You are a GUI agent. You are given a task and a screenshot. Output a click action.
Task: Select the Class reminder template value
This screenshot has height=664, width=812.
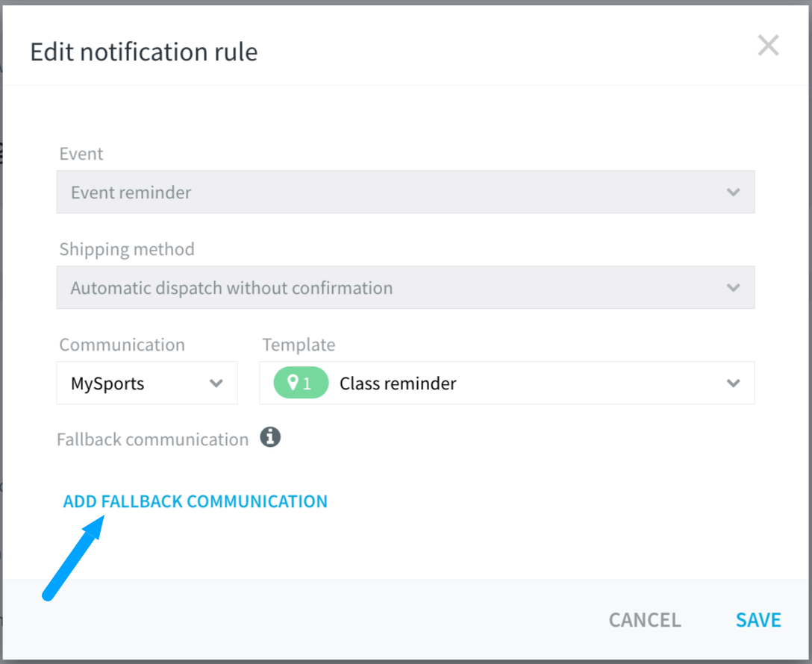(398, 383)
